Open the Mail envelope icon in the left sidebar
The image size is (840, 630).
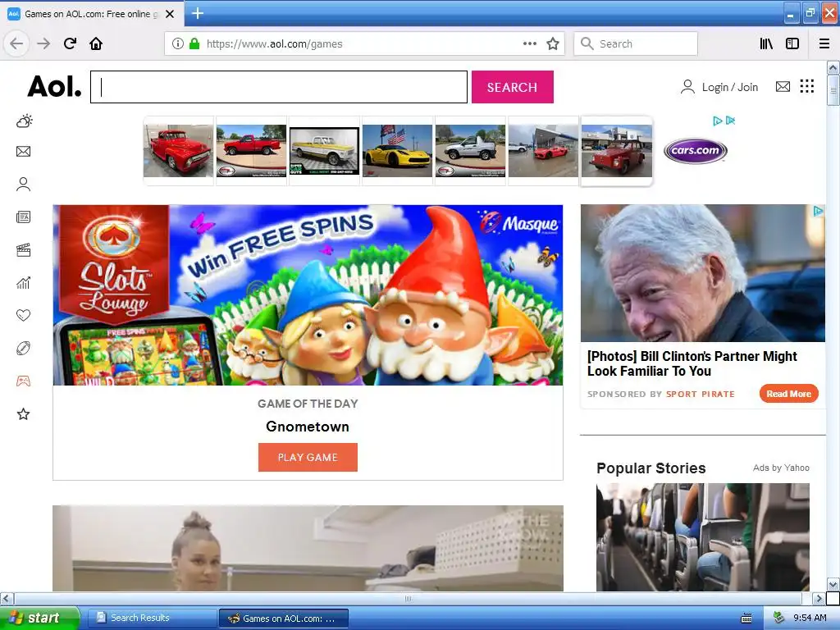[x=24, y=152]
